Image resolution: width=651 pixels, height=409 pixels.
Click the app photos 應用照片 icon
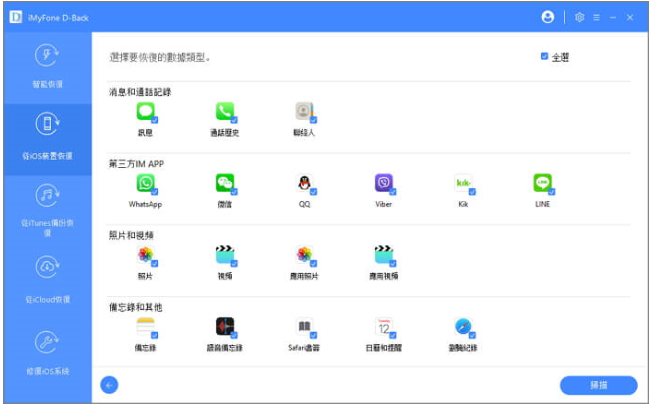304,255
